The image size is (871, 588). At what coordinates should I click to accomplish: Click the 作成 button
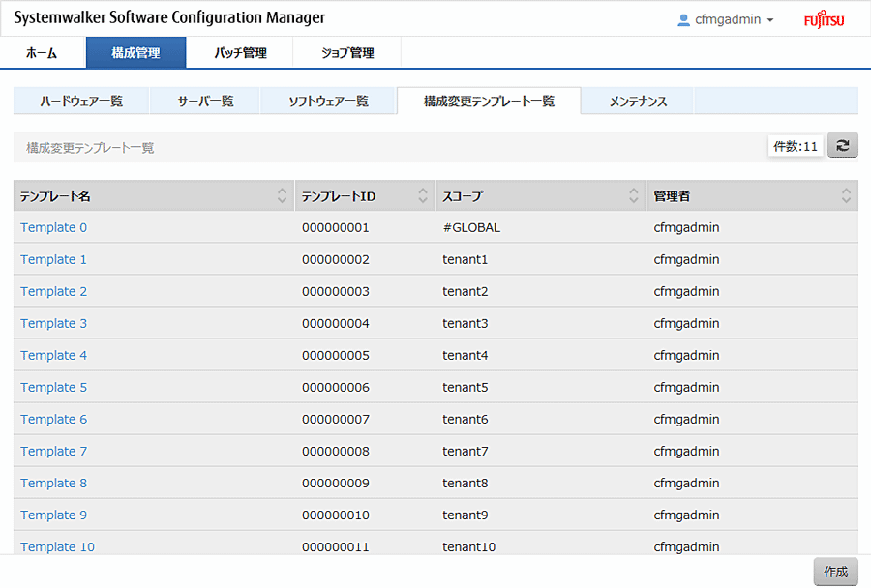pyautogui.click(x=835, y=572)
